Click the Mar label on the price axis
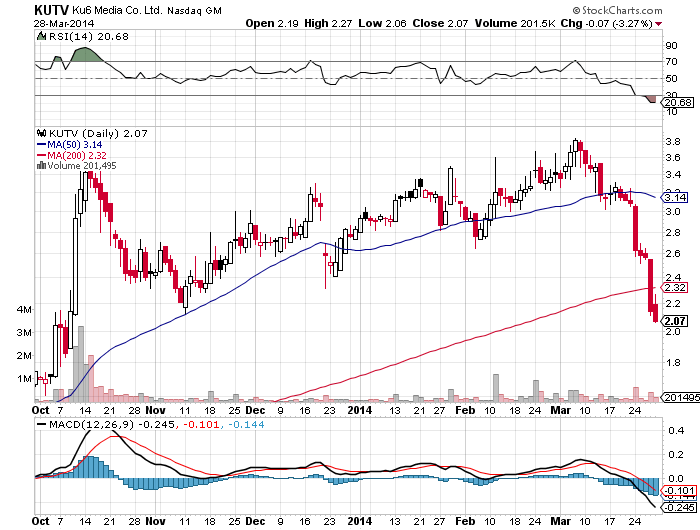This screenshot has height=530, width=700. click(x=560, y=410)
